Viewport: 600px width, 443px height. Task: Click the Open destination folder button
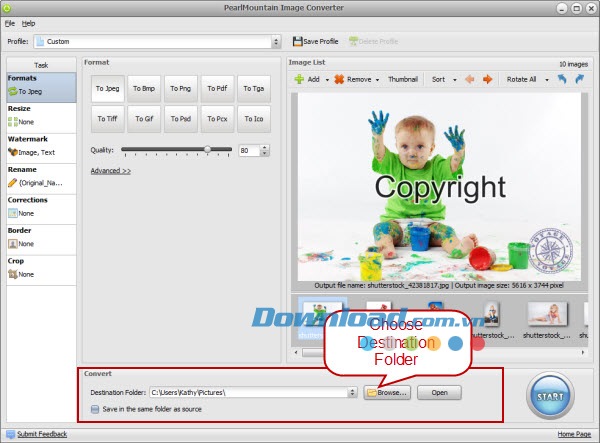[439, 393]
